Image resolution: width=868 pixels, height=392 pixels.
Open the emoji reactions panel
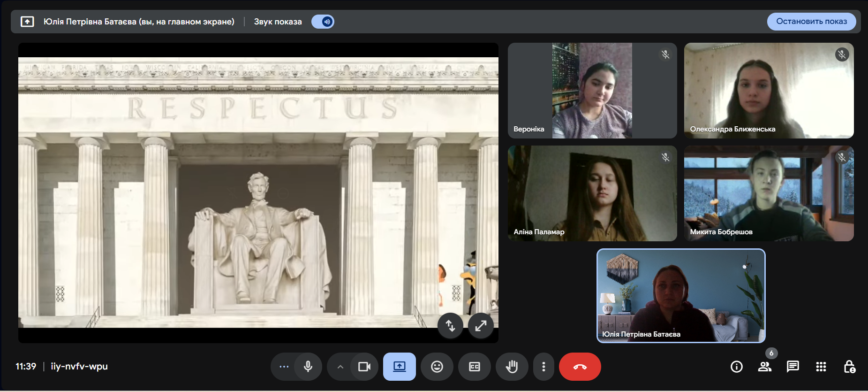coord(437,367)
